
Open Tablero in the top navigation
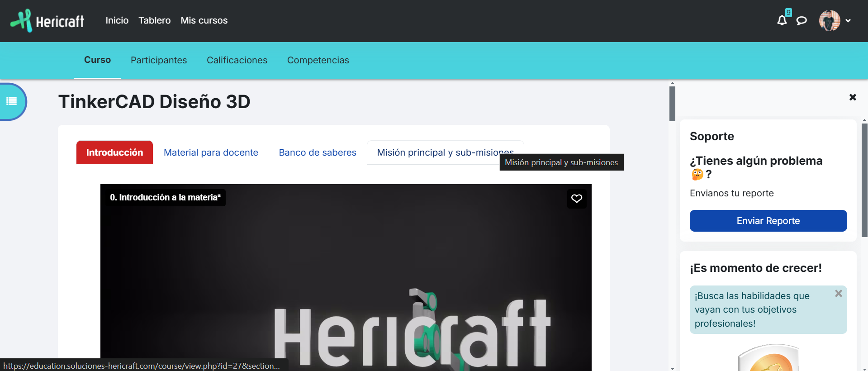(154, 20)
